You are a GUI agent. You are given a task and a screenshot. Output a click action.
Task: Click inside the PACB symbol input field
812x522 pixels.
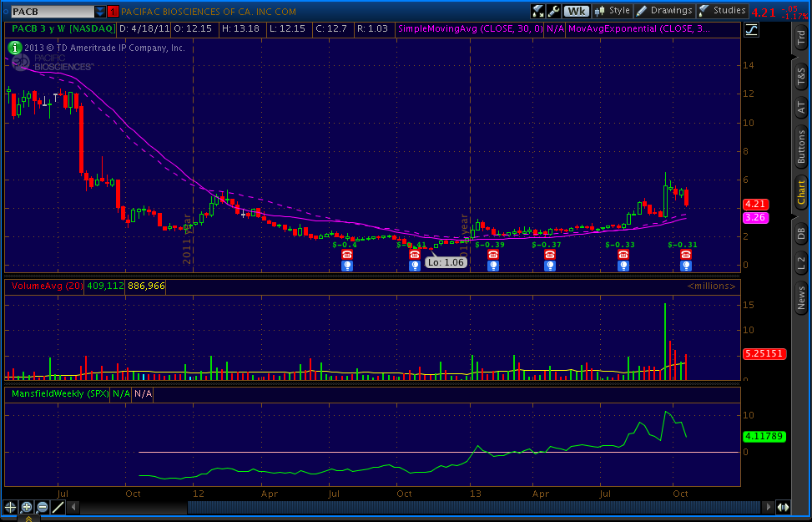[48, 12]
